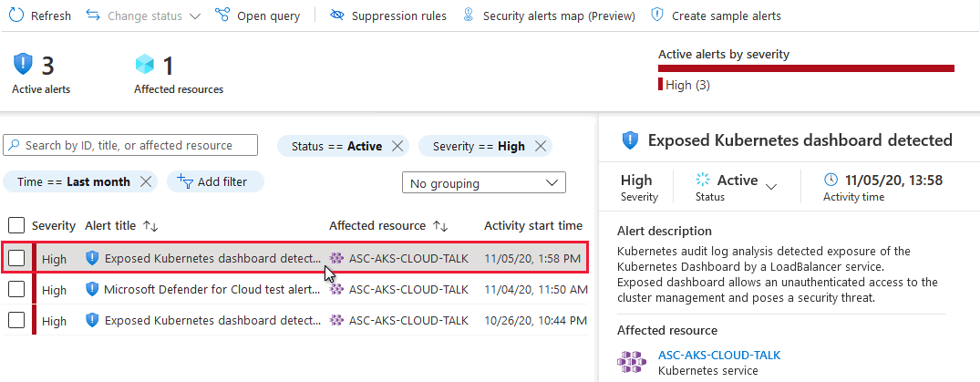This screenshot has width=980, height=382.
Task: Open the No grouping dropdown
Action: click(x=484, y=183)
